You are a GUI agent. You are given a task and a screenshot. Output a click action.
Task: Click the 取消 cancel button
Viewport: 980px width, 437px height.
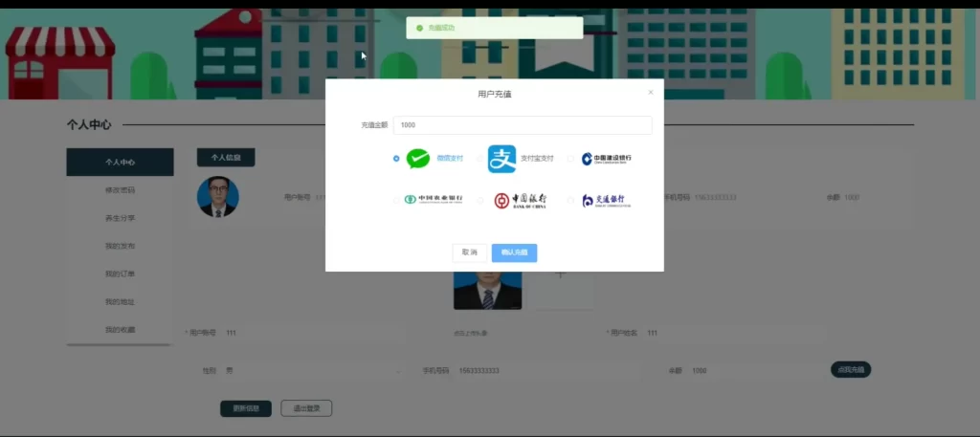(469, 252)
